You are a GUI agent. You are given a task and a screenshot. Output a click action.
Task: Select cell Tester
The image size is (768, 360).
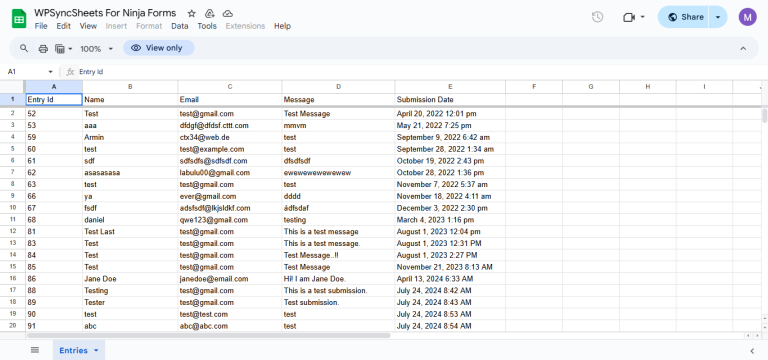[x=130, y=302]
